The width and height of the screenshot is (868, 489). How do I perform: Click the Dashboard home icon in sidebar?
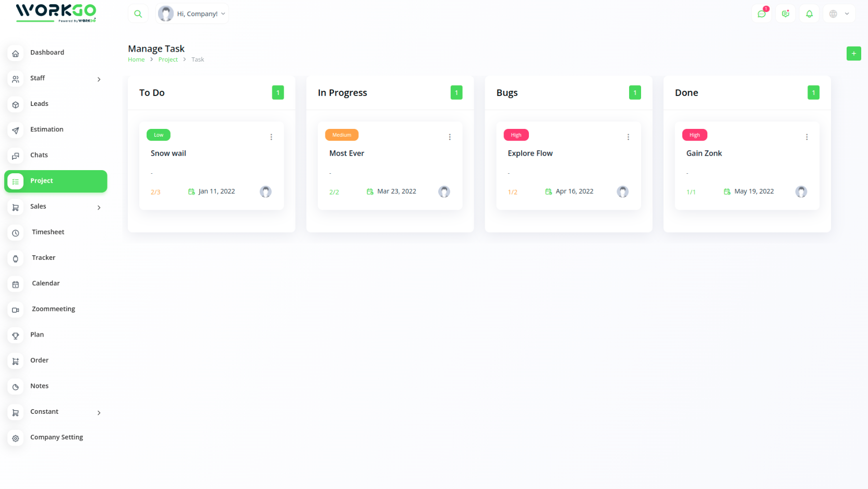[16, 53]
